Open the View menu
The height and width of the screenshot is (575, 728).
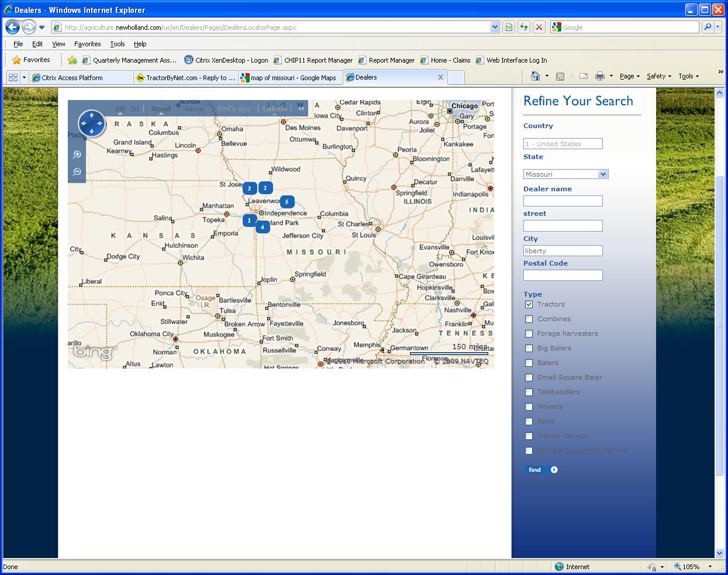(x=58, y=44)
